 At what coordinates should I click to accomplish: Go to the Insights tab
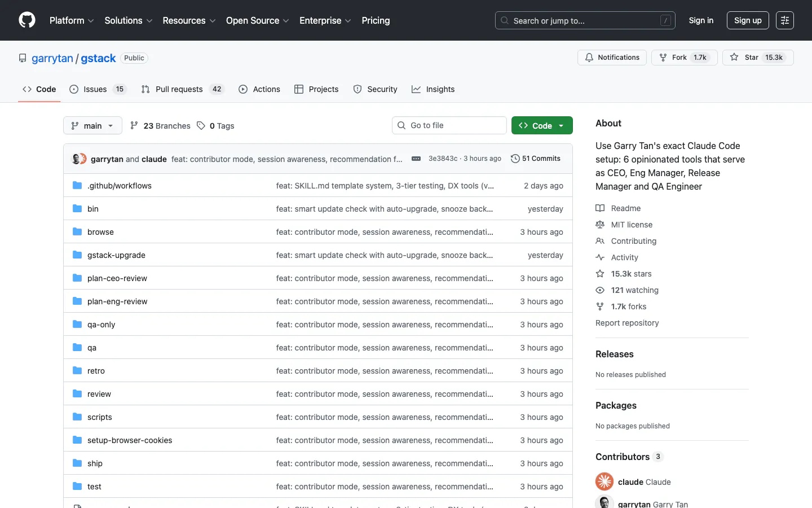click(433, 89)
